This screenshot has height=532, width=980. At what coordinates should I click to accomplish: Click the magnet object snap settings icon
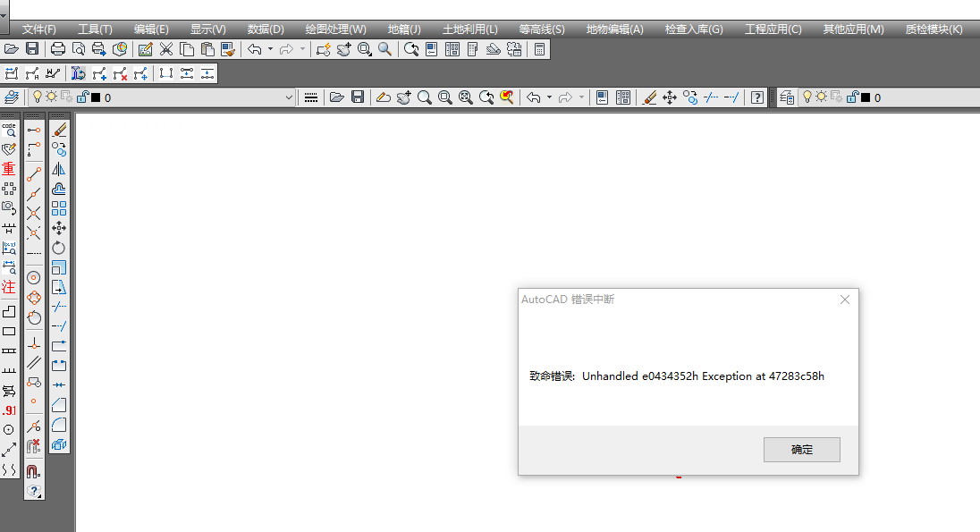(34, 470)
